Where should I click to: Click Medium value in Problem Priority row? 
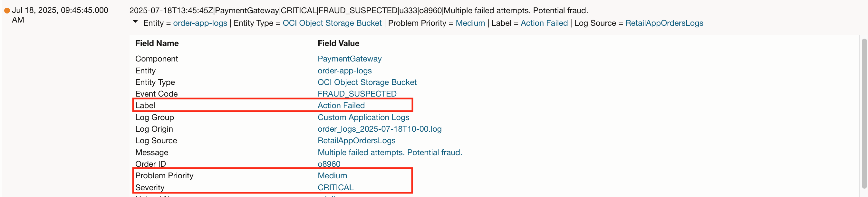click(332, 176)
